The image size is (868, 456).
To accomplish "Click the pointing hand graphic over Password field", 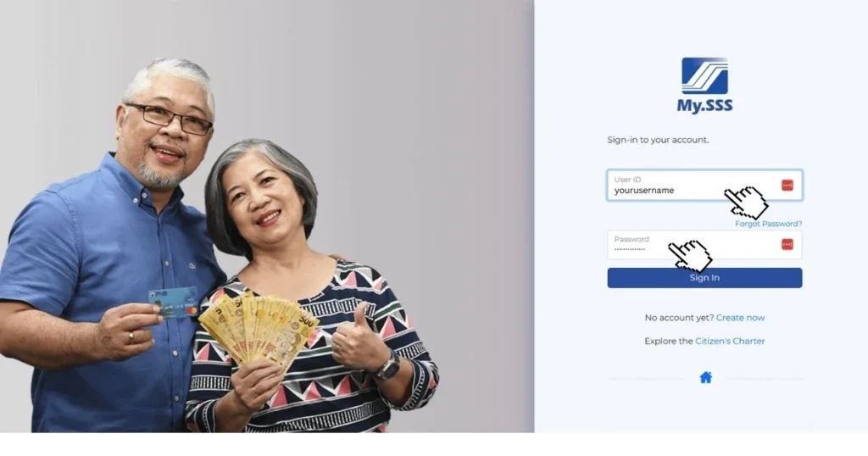I will click(x=690, y=256).
